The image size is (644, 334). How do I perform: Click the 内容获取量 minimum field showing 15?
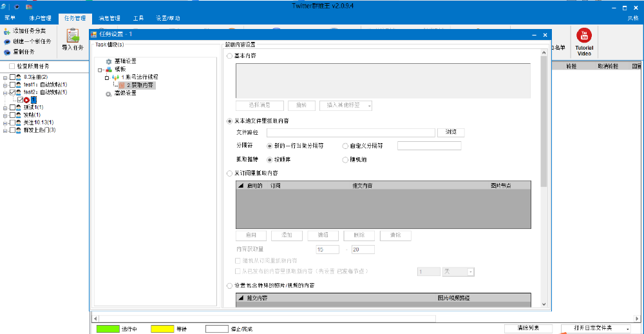pos(328,250)
